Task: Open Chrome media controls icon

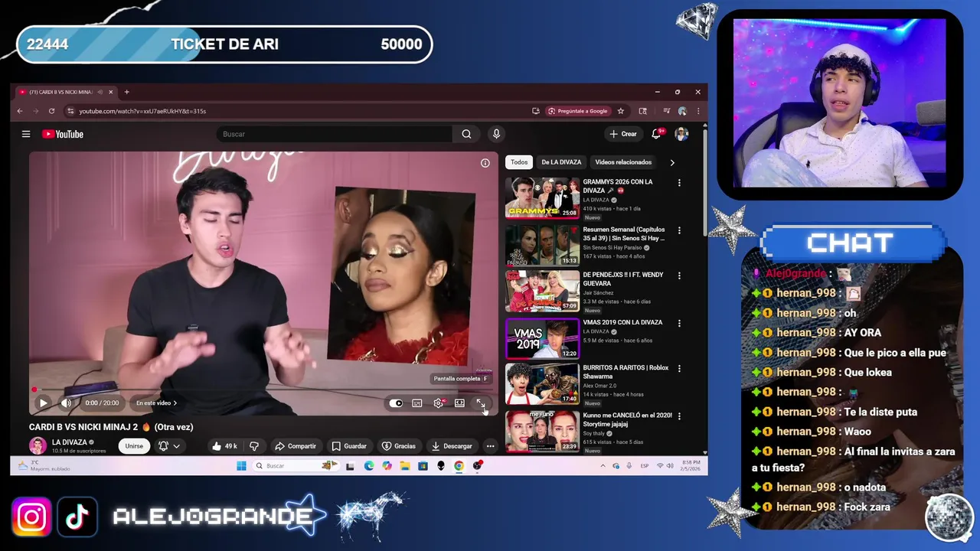Action: [666, 111]
